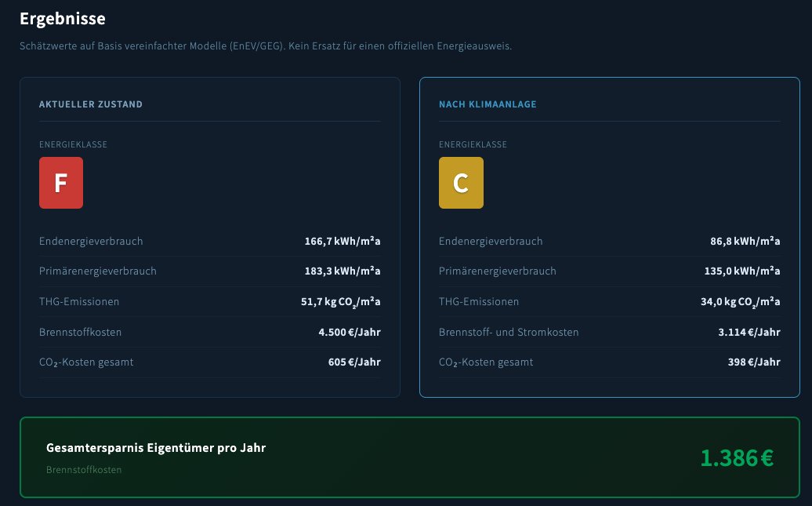This screenshot has width=812, height=506.
Task: Select the 3.114 €/Jahr cost value
Action: (749, 332)
